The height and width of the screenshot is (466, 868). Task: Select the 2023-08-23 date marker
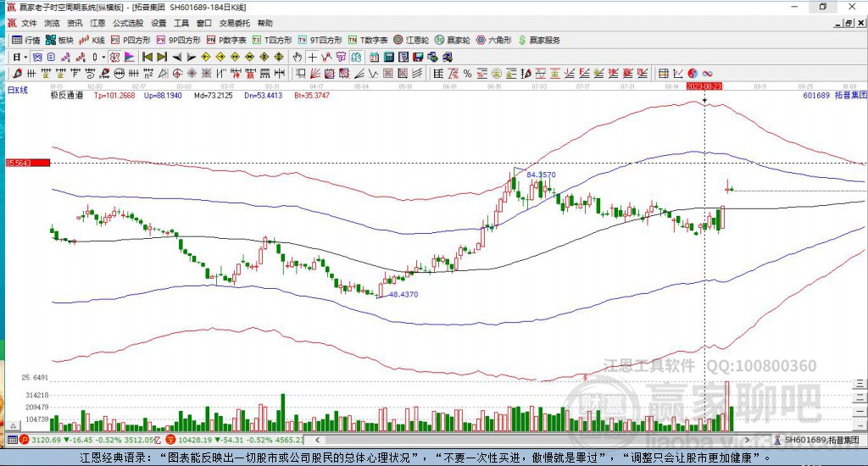point(704,86)
